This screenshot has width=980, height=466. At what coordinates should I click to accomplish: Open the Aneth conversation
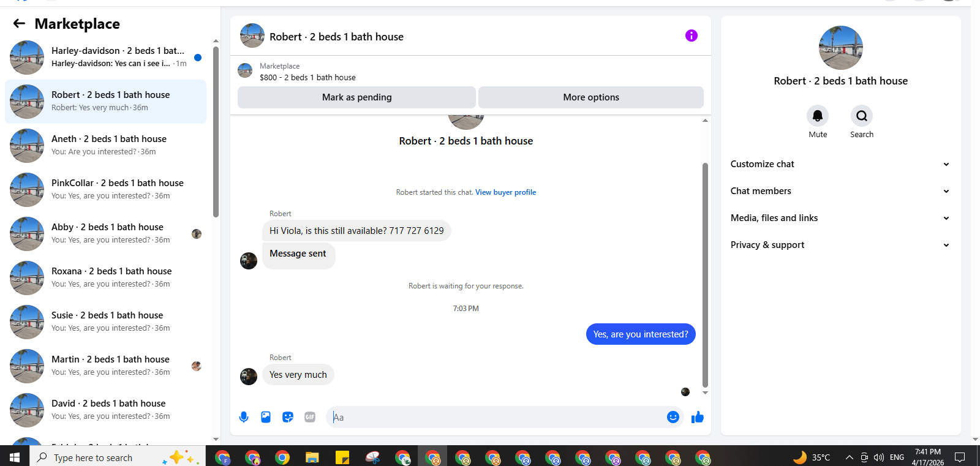[x=106, y=146]
